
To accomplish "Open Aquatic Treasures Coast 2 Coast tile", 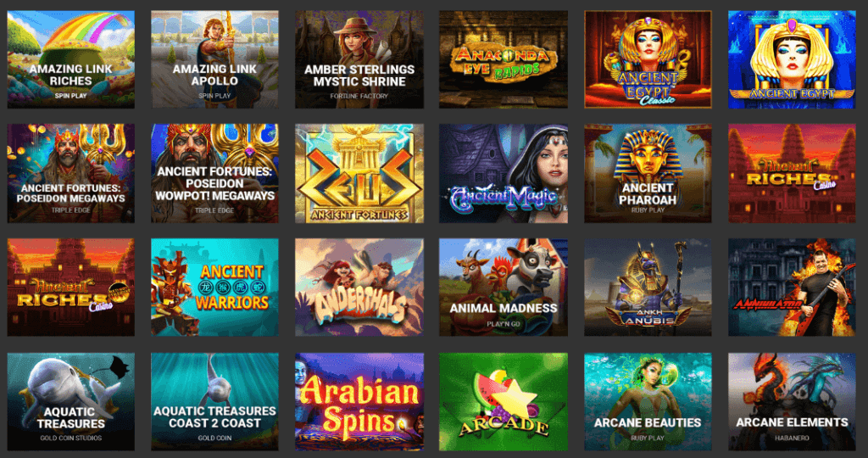I will [214, 402].
